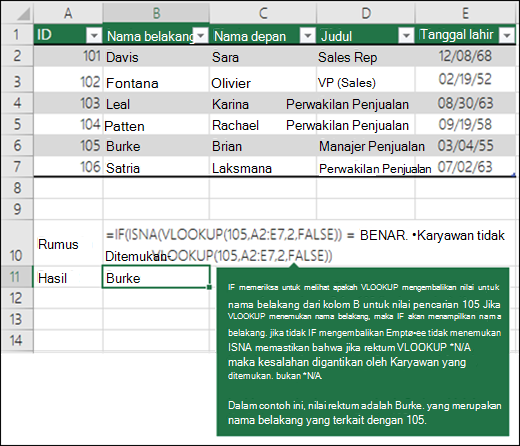The image size is (520, 446).
Task: Click the green explanation callout box
Action: click(363, 352)
